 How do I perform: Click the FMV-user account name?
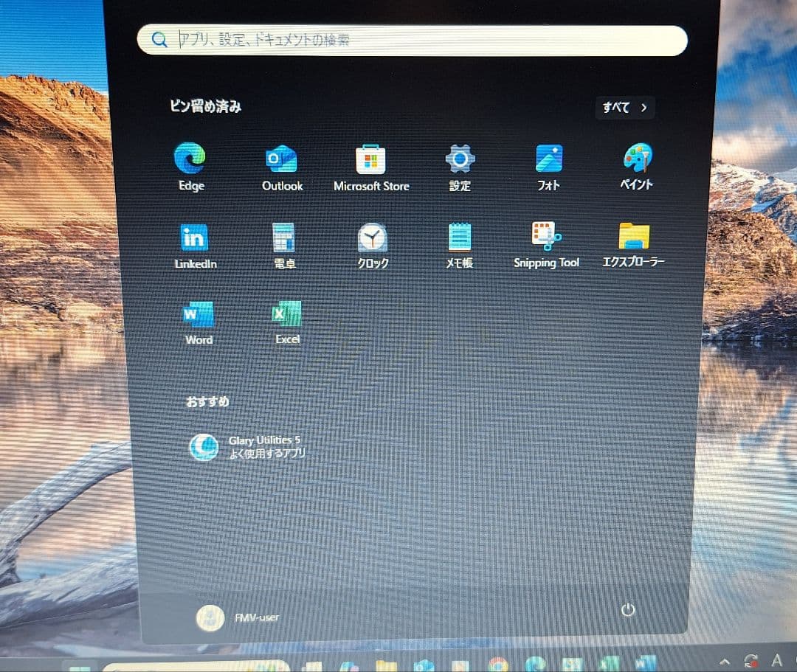coord(257,617)
